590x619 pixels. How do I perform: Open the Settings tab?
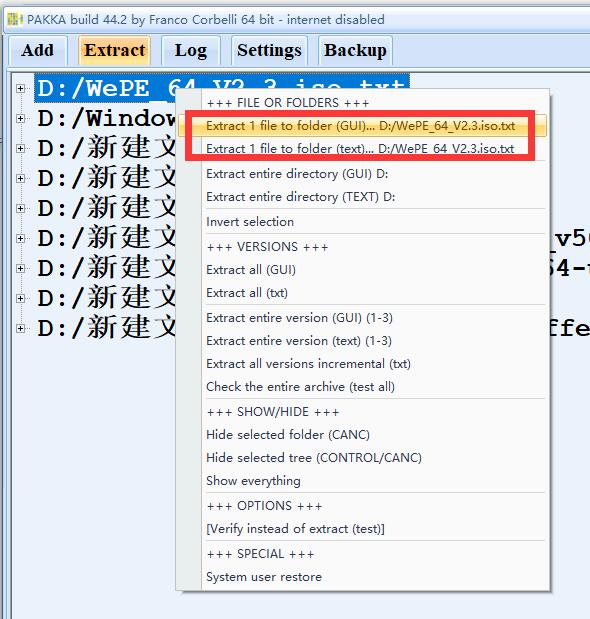(x=269, y=50)
